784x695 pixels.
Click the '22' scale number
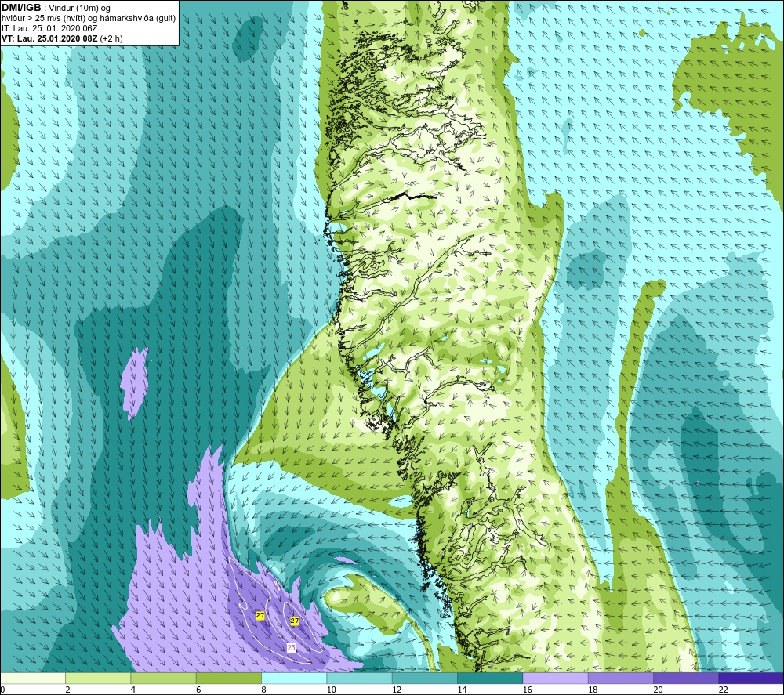coord(724,690)
